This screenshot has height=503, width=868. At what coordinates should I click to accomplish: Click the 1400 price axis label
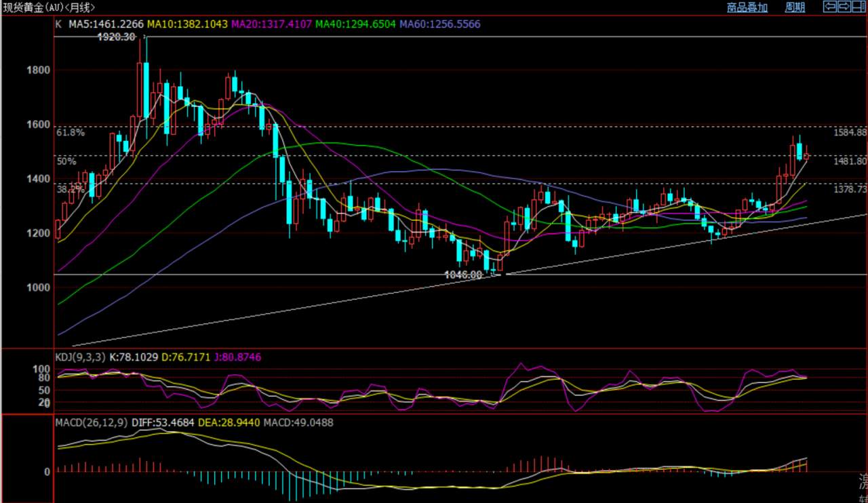pos(39,179)
